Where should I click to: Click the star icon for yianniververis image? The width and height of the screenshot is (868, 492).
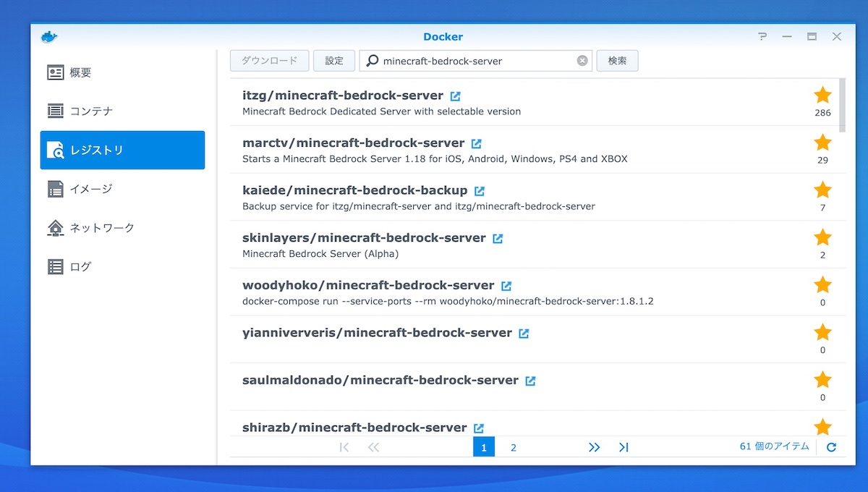[x=822, y=332]
